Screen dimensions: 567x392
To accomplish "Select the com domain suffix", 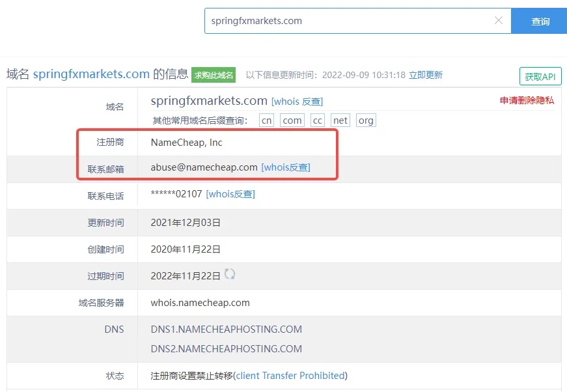I will 292,120.
